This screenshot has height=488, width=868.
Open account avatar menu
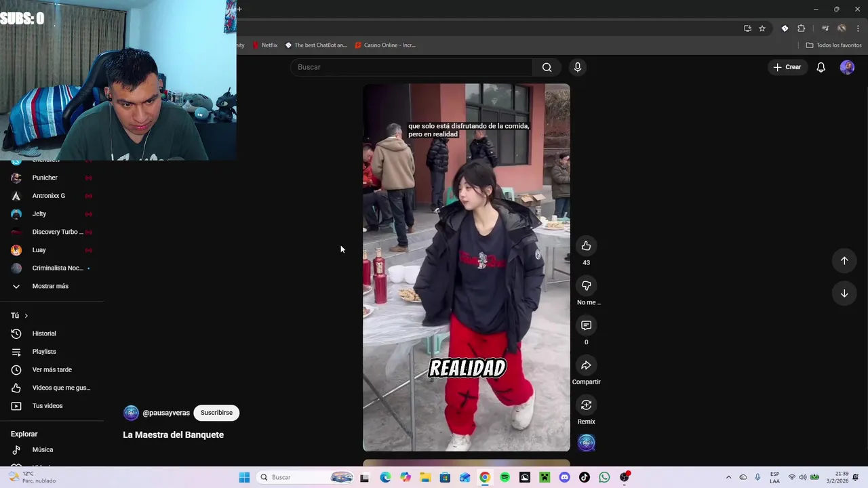pyautogui.click(x=847, y=67)
